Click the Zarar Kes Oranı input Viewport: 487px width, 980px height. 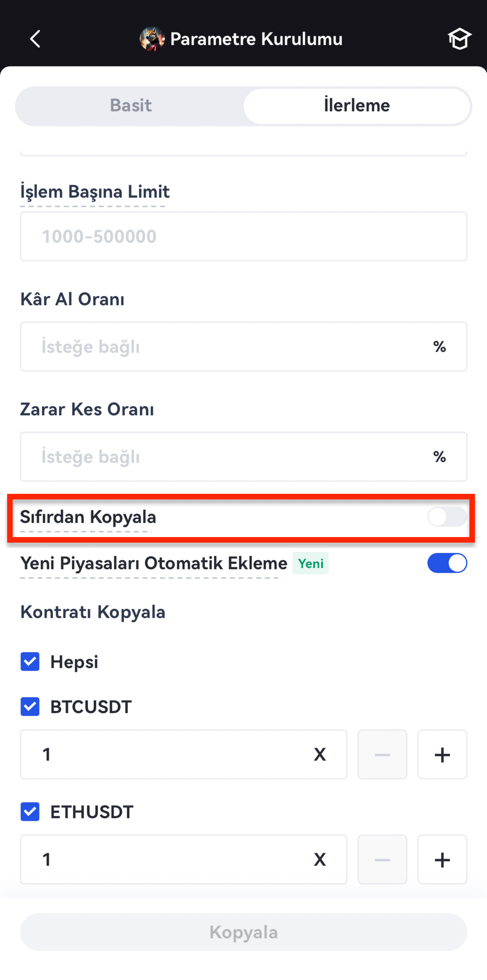(x=228, y=456)
